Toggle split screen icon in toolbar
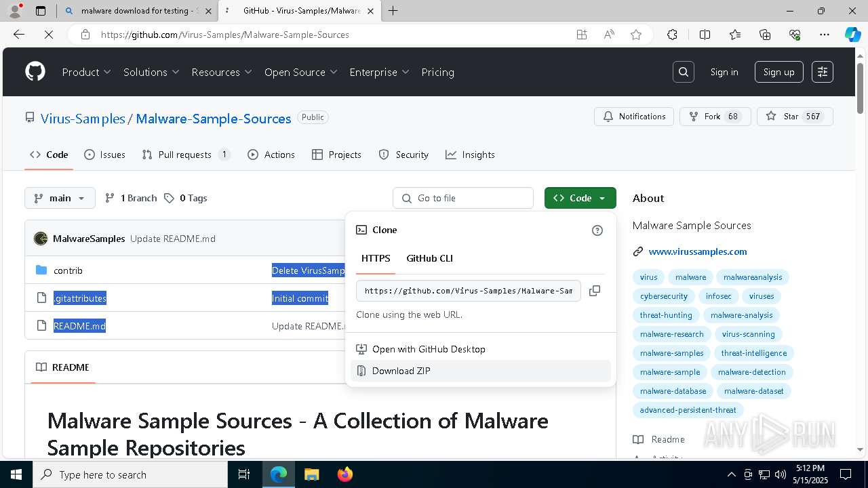 [705, 35]
